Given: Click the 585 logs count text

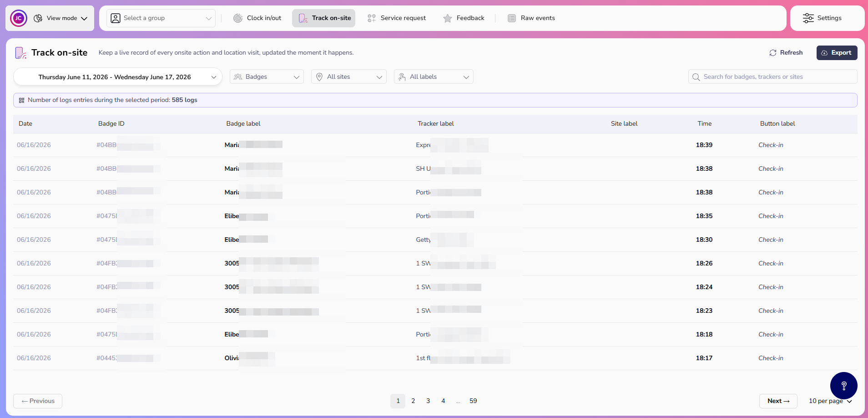Looking at the screenshot, I should click(185, 100).
